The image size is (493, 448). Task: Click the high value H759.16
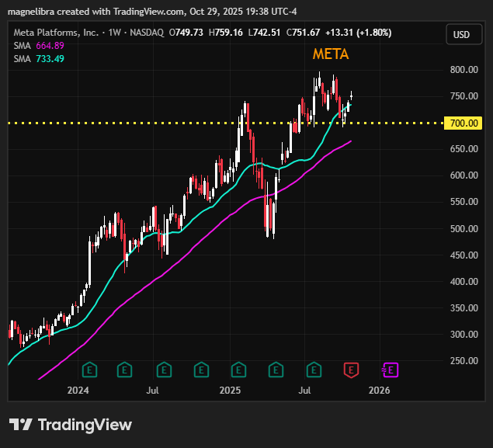tap(226, 33)
